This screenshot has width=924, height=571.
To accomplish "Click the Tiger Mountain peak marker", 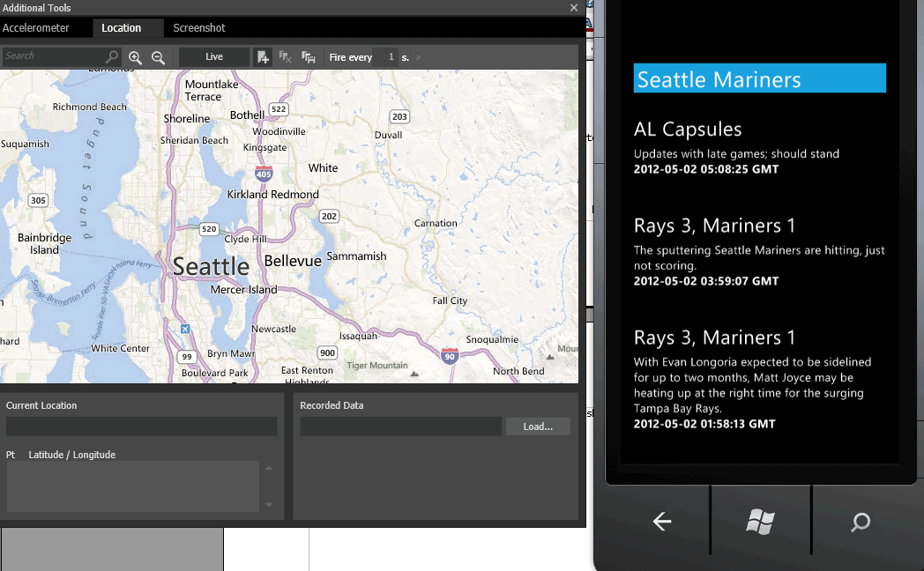I will [414, 374].
